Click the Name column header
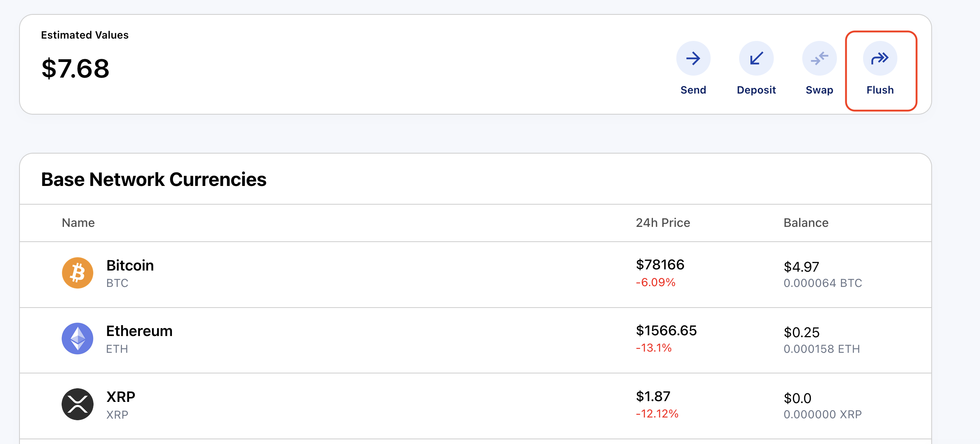The width and height of the screenshot is (980, 444). [x=78, y=223]
